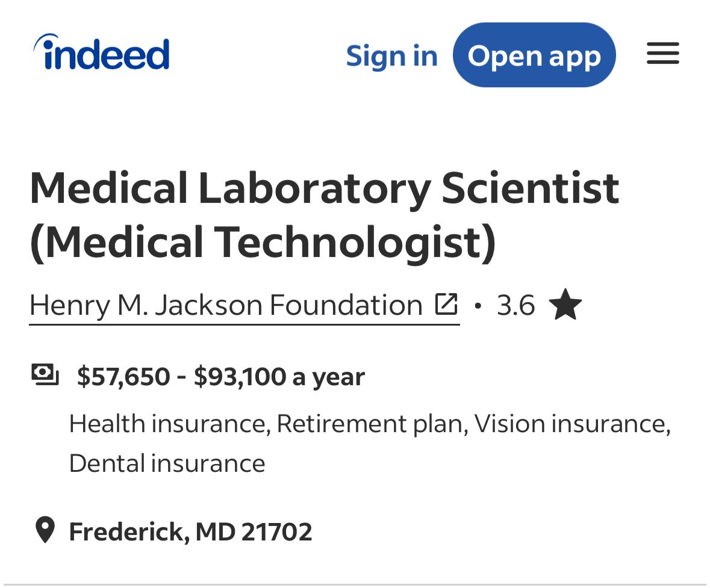Click the location pin icon
Image resolution: width=710 pixels, height=588 pixels.
point(45,530)
